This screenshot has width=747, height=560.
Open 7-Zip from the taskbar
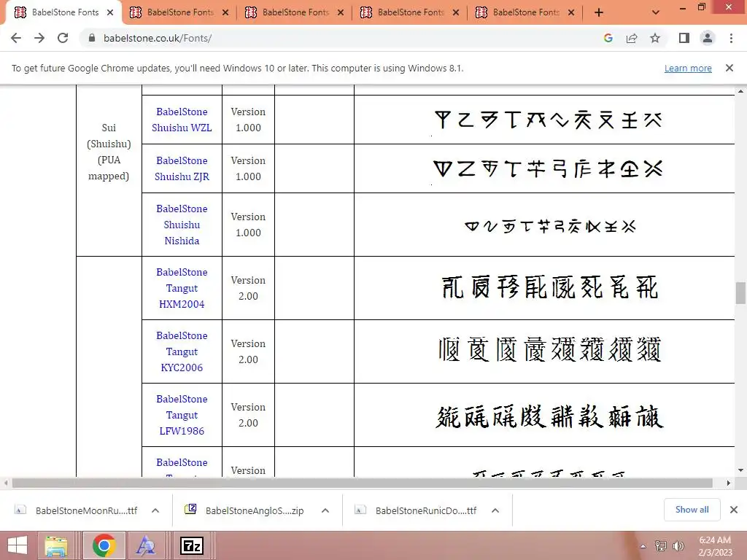192,545
